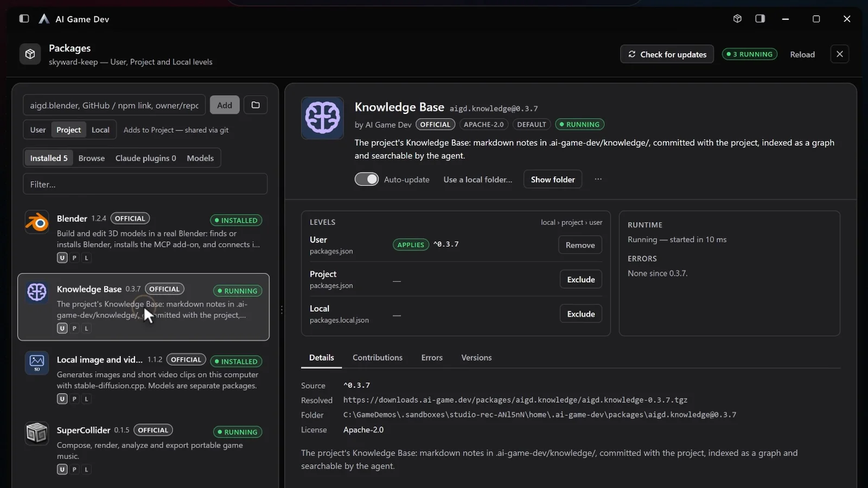Select the User level option
This screenshot has height=488, width=868.
(38, 130)
